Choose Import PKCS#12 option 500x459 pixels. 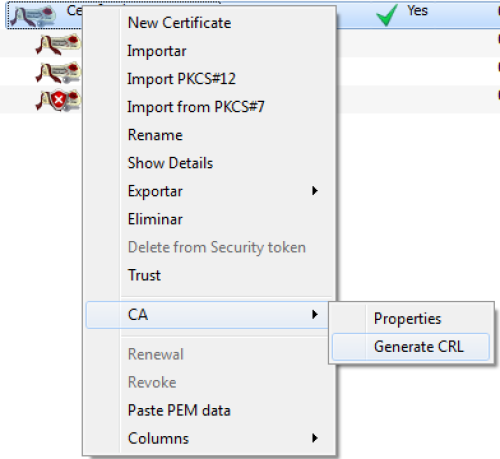click(x=182, y=79)
